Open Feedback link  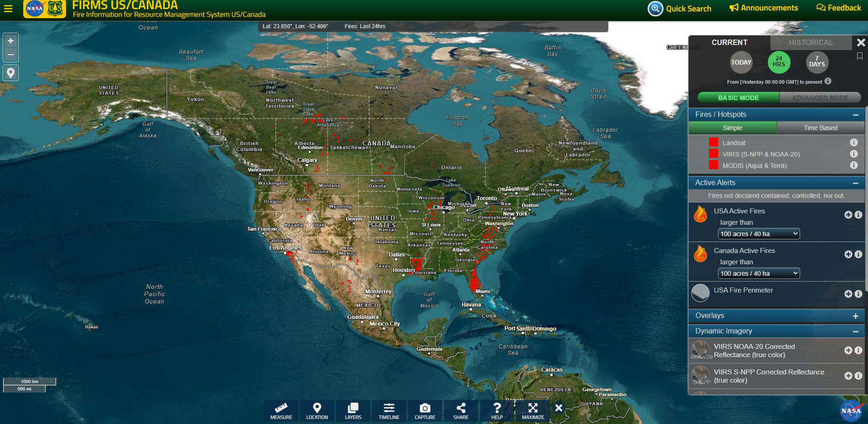[x=838, y=8]
